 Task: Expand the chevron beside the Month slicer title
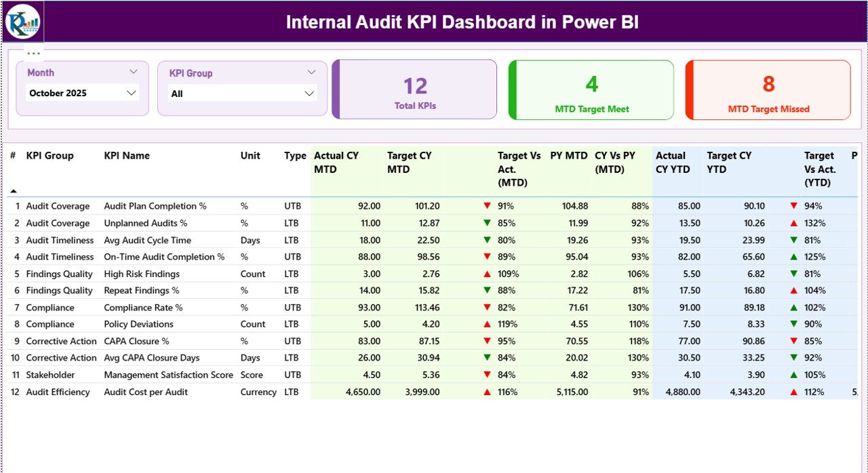pyautogui.click(x=134, y=71)
